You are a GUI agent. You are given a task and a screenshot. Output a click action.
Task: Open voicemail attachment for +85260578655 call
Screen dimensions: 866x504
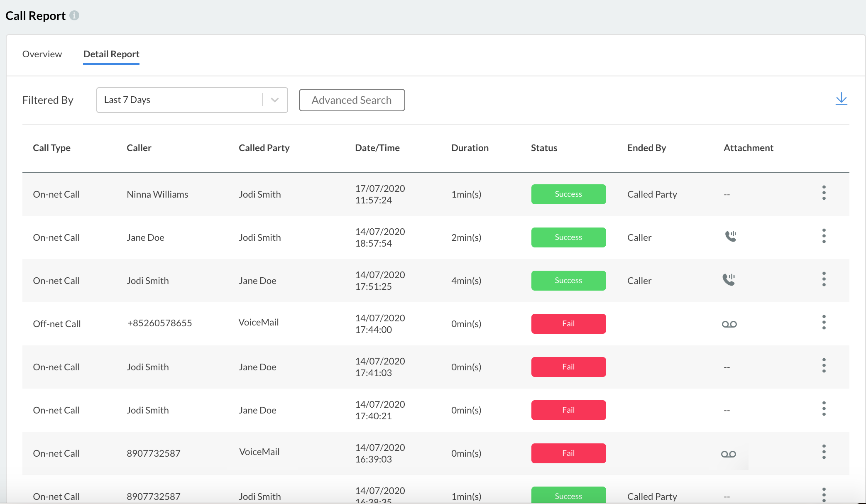tap(729, 324)
